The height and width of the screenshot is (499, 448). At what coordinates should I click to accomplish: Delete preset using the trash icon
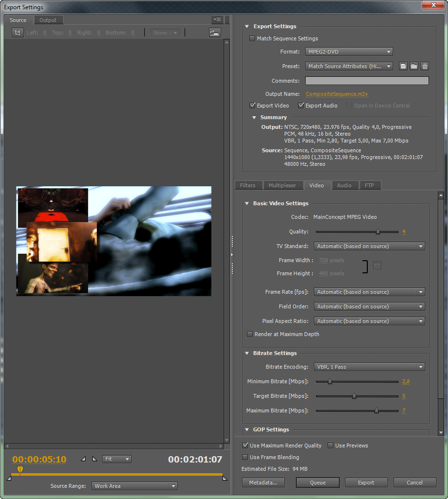tap(425, 66)
